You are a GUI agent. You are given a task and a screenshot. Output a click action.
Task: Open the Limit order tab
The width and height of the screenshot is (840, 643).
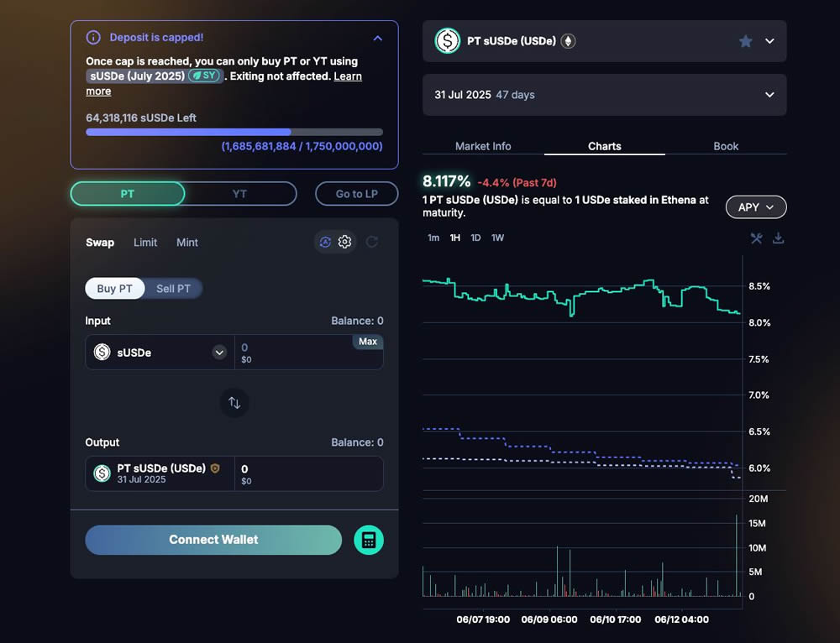point(145,242)
